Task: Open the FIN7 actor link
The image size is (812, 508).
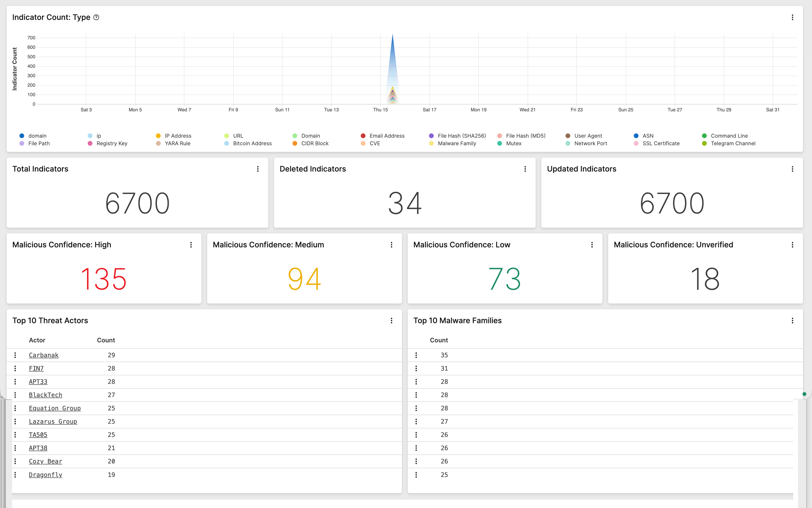Action: point(36,369)
